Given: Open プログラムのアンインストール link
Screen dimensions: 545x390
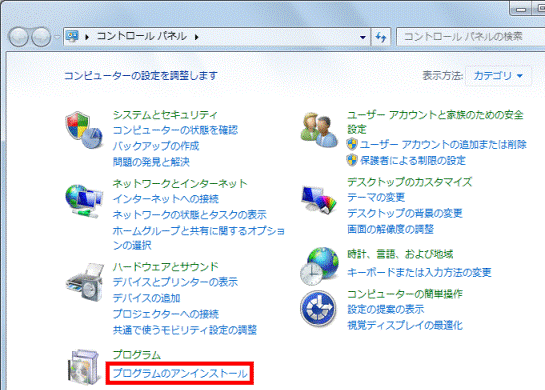Looking at the screenshot, I should pos(180,374).
